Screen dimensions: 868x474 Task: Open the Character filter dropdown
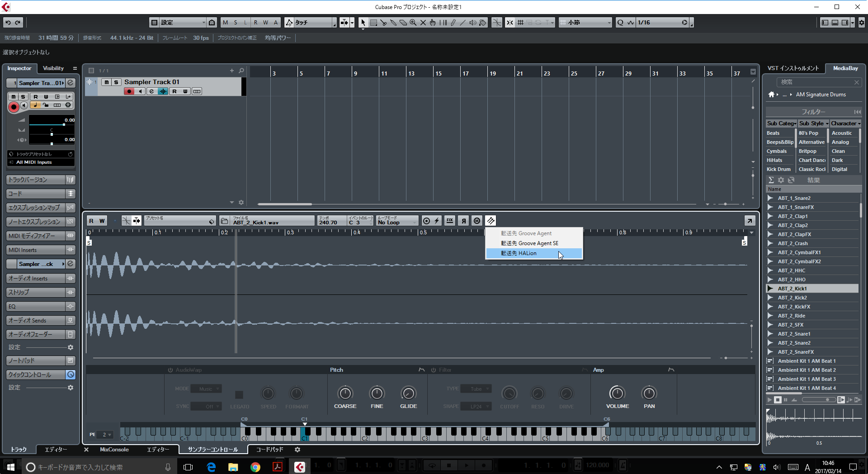click(846, 123)
